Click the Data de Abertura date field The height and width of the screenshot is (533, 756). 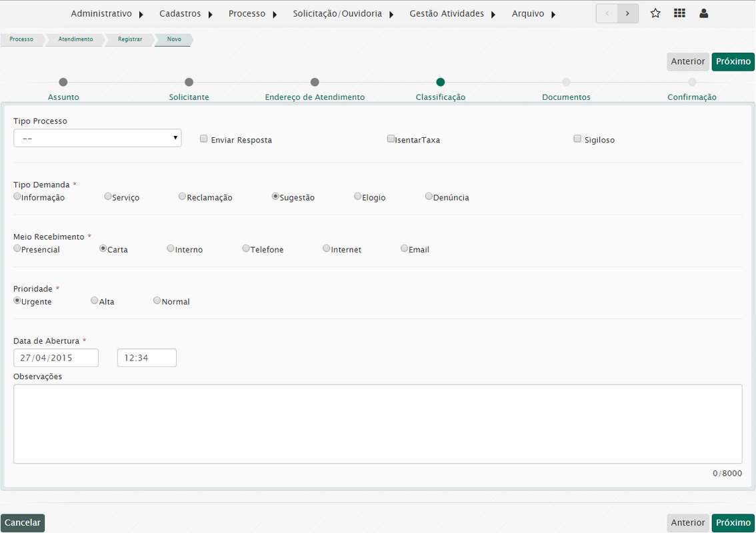click(56, 358)
